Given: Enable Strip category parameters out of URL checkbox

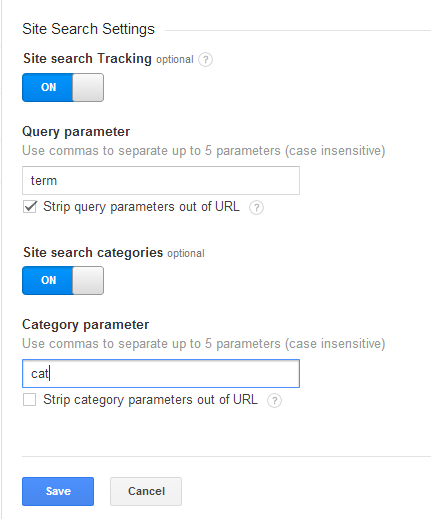Looking at the screenshot, I should coord(30,400).
